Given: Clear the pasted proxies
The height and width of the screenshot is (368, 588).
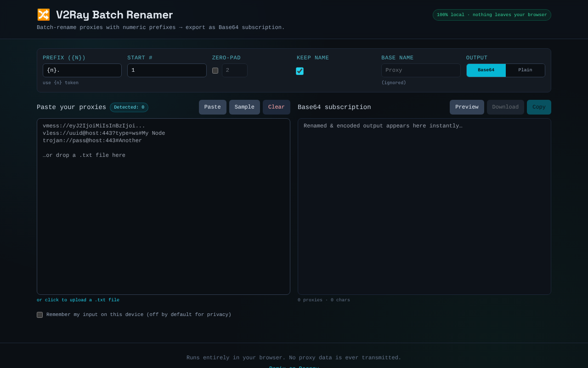Looking at the screenshot, I should [277, 107].
